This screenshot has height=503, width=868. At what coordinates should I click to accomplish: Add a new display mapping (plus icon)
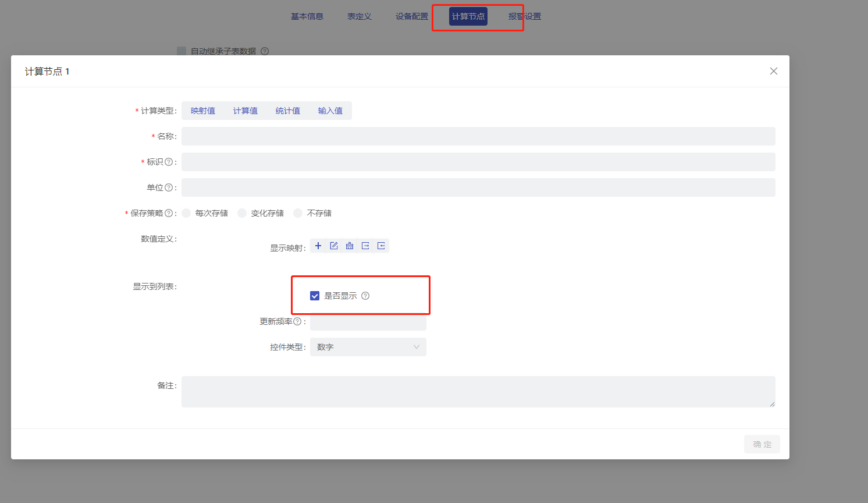click(x=318, y=246)
